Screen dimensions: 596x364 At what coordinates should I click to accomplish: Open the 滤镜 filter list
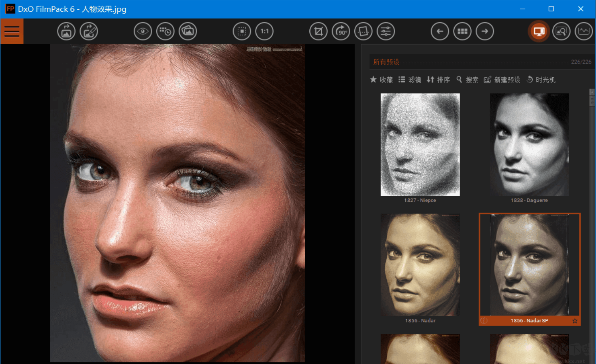(x=410, y=80)
